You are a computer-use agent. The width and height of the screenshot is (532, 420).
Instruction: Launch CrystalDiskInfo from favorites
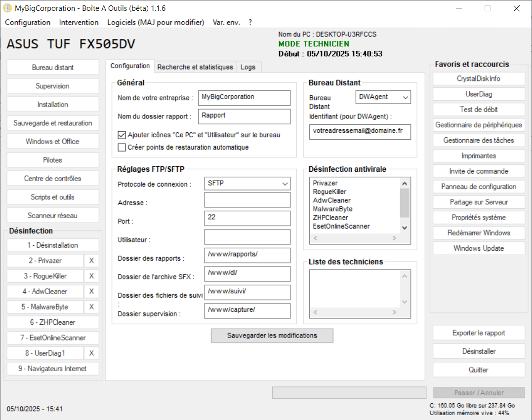(x=479, y=78)
